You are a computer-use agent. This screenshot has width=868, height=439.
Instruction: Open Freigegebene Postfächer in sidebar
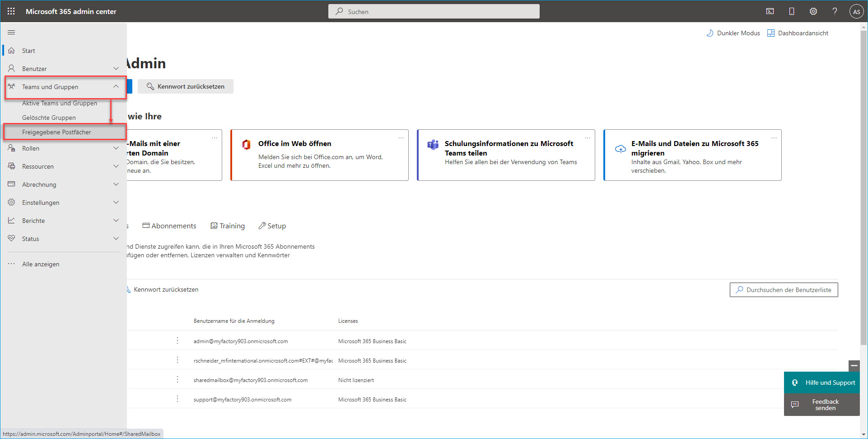coord(56,132)
